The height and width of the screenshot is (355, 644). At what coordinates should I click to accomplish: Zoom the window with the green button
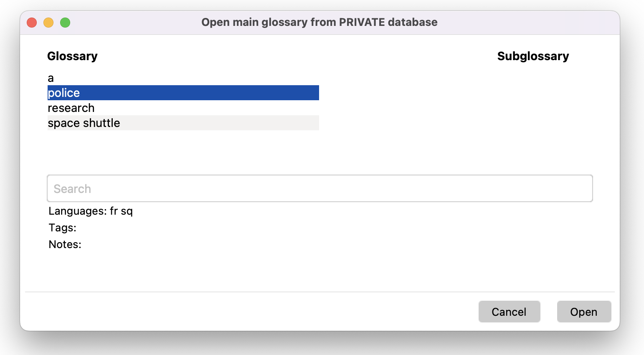coord(65,23)
